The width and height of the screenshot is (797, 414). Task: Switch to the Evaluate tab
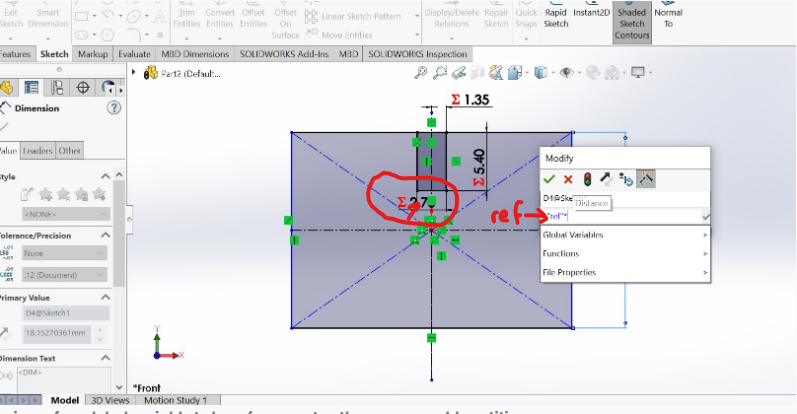point(134,54)
